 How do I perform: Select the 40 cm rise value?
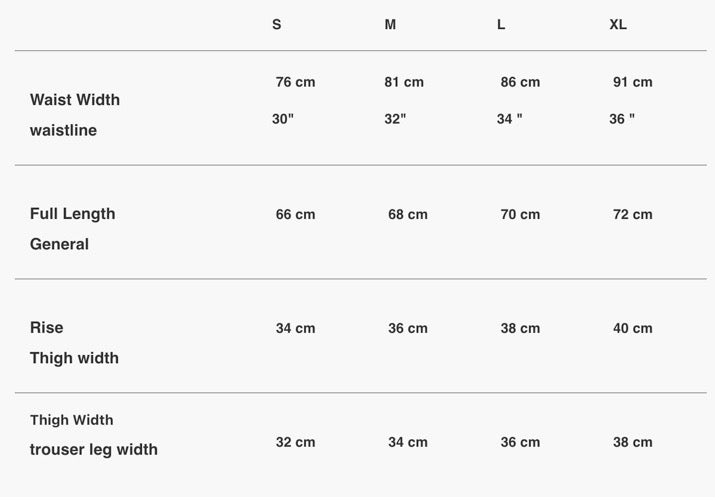632,328
